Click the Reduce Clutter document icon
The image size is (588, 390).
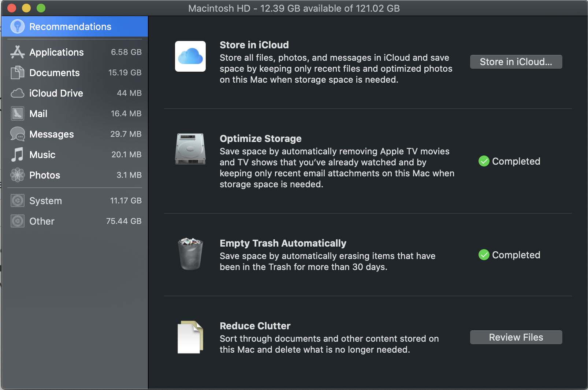190,337
